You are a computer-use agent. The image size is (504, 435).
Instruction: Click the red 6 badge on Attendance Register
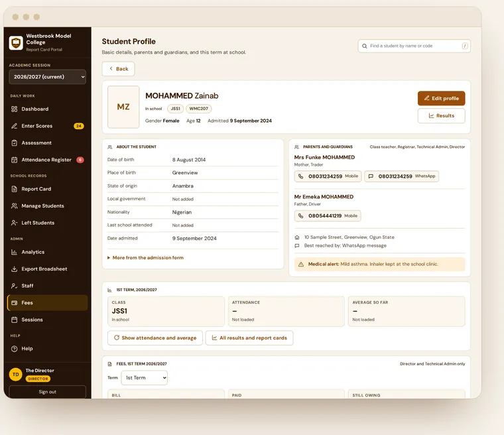click(x=80, y=160)
